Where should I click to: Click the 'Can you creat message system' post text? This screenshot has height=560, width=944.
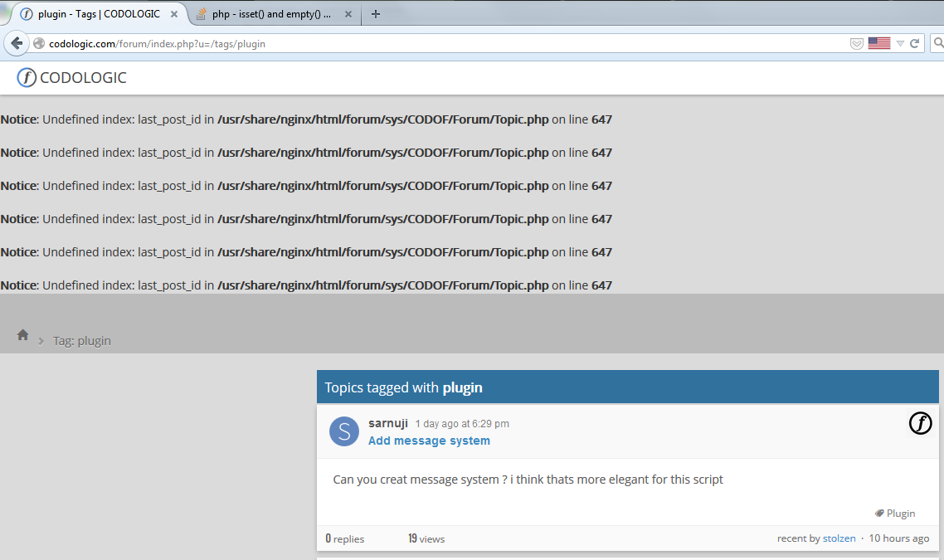[x=528, y=480]
